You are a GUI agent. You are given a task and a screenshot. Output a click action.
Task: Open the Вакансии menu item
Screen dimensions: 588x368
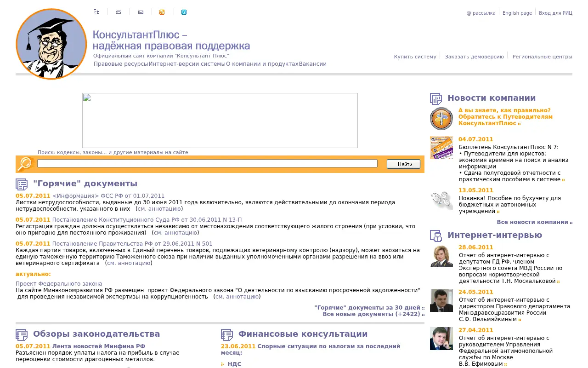tap(312, 64)
